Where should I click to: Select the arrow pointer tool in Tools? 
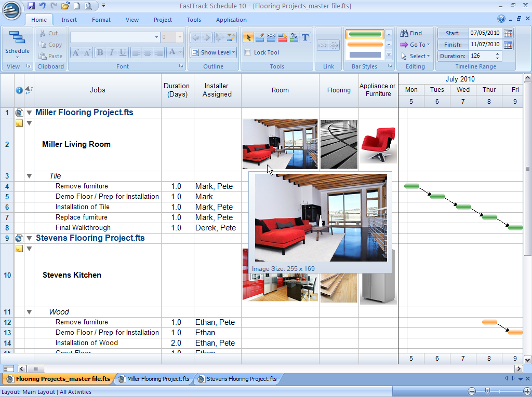click(248, 37)
